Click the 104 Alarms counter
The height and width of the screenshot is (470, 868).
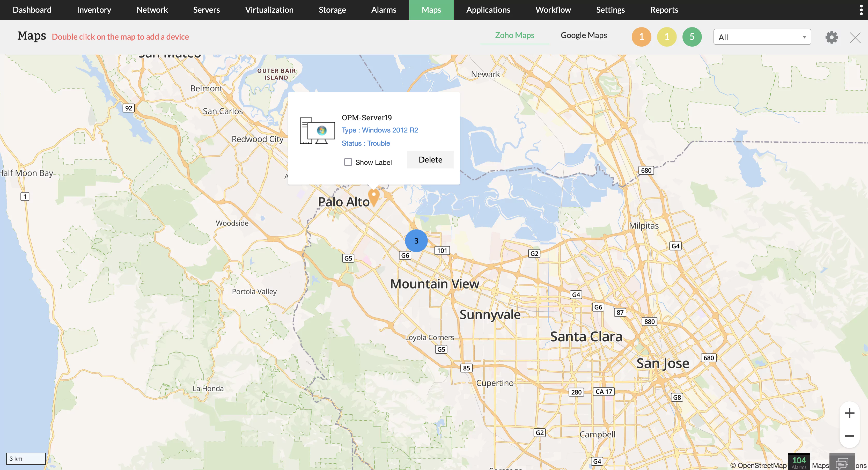point(799,461)
